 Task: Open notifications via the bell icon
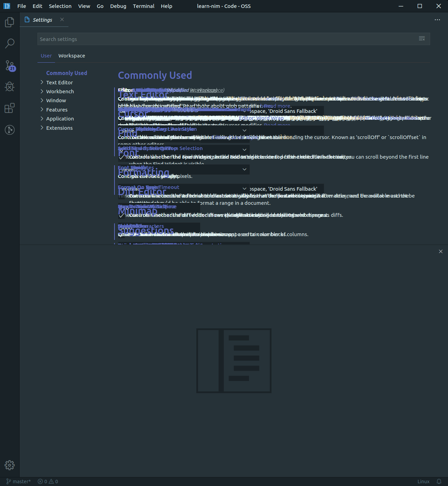[x=439, y=481]
